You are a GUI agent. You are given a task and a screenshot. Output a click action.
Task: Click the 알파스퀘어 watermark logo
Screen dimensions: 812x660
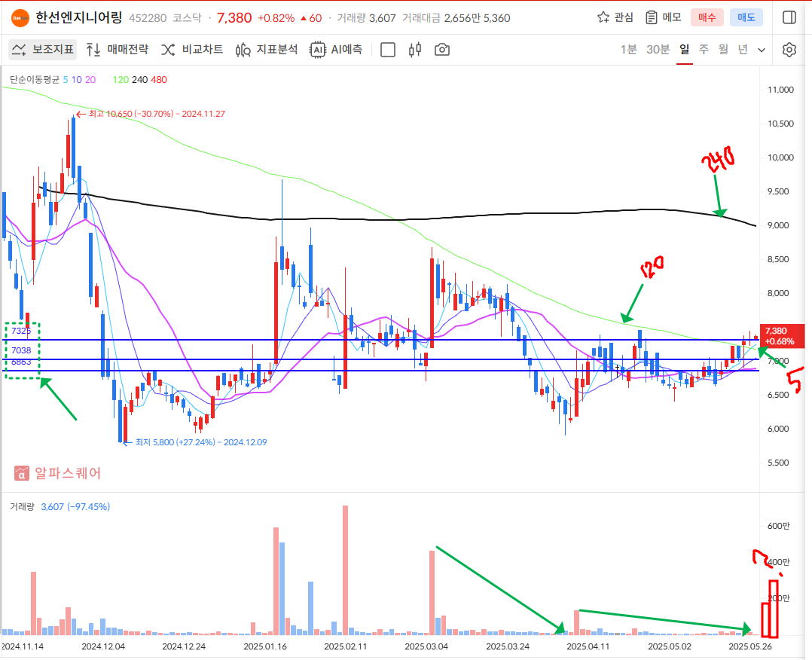pos(58,473)
